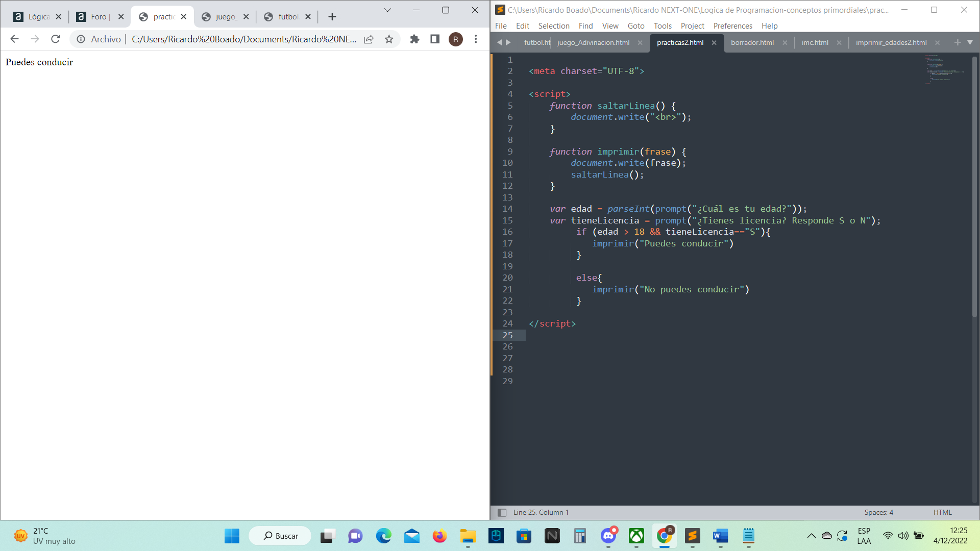Image resolution: width=980 pixels, height=551 pixels.
Task: Click the Chrome forward arrow
Action: point(35,39)
